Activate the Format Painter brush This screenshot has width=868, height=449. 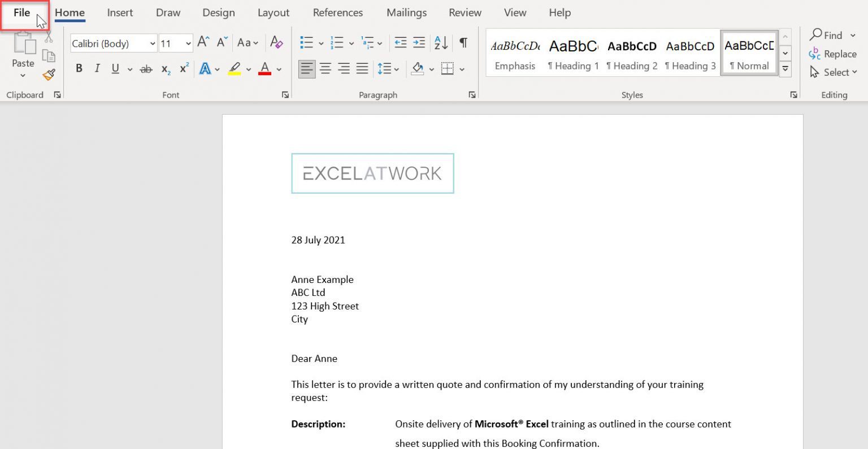[x=49, y=74]
